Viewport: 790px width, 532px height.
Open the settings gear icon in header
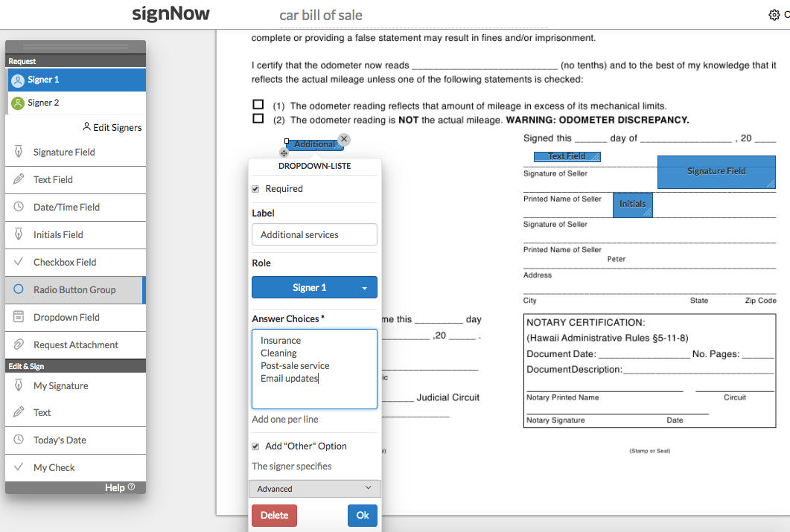pos(774,15)
